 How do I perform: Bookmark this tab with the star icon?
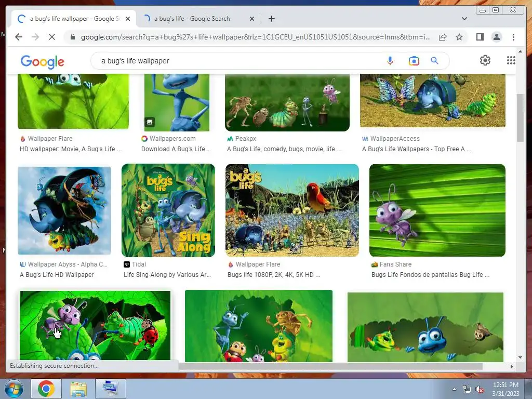[459, 37]
